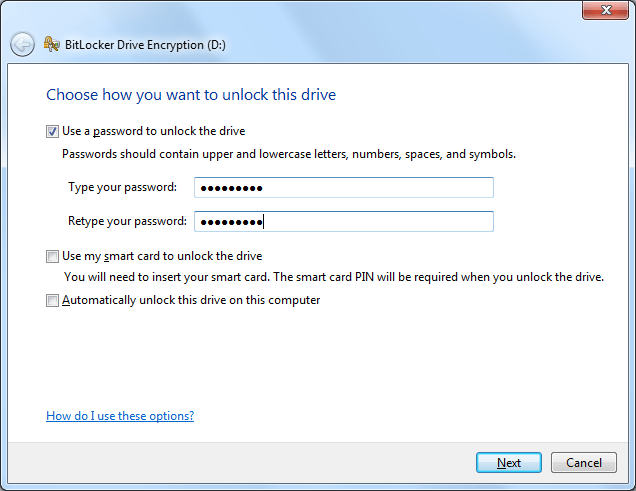The width and height of the screenshot is (636, 491).
Task: Click the password requirements hint text
Action: pyautogui.click(x=289, y=154)
